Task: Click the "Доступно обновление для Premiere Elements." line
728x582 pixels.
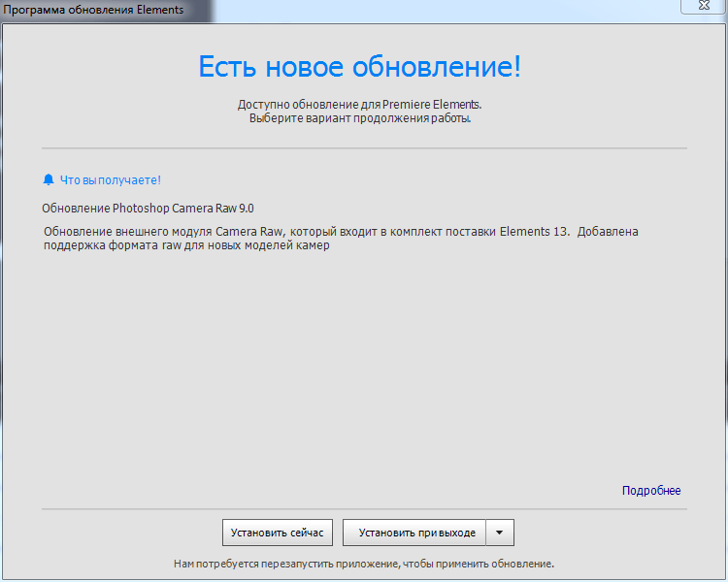Action: click(359, 105)
